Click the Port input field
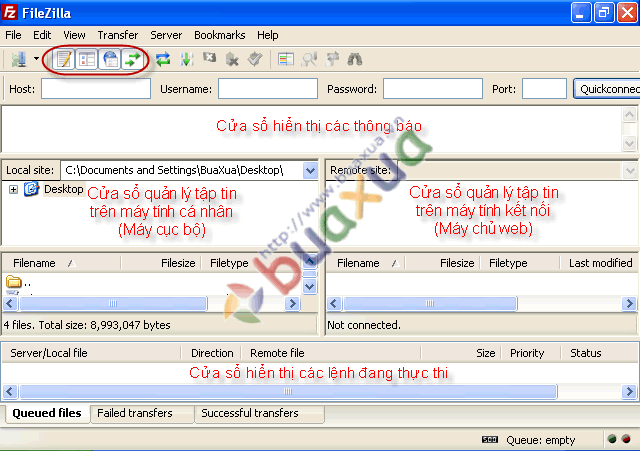The width and height of the screenshot is (640, 451). [544, 89]
